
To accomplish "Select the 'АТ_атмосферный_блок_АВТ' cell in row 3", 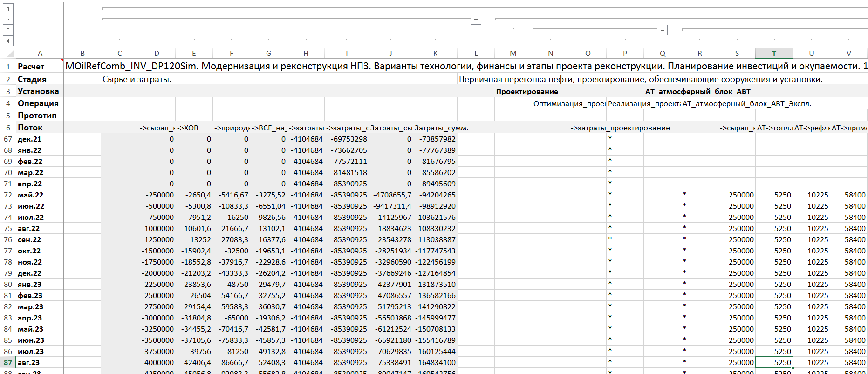I will pos(697,91).
